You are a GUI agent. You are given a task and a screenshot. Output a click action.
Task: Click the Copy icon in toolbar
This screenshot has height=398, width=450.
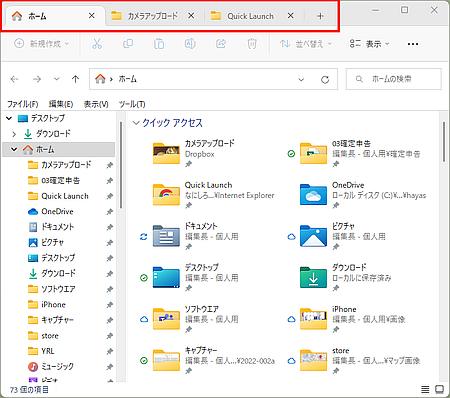tap(128, 44)
